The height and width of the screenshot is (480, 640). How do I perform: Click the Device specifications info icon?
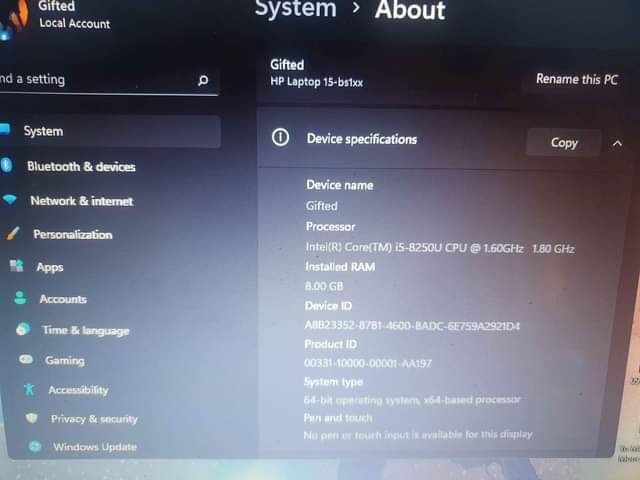coord(281,138)
